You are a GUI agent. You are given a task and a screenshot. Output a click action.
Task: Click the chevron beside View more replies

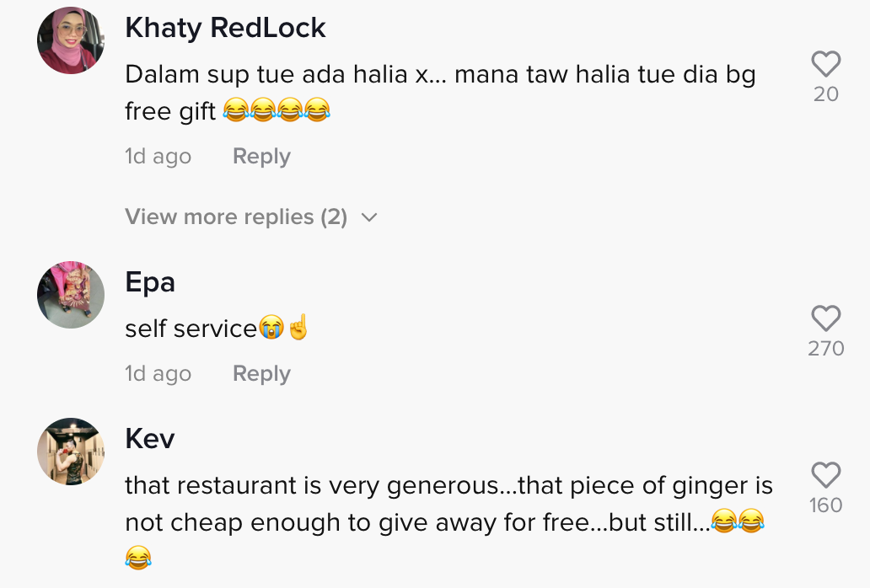368,218
